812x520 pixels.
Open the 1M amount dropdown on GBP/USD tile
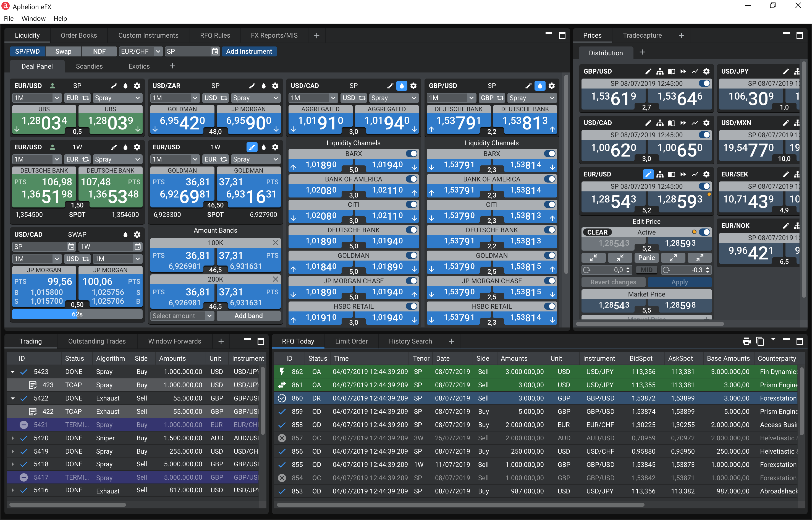(x=451, y=98)
